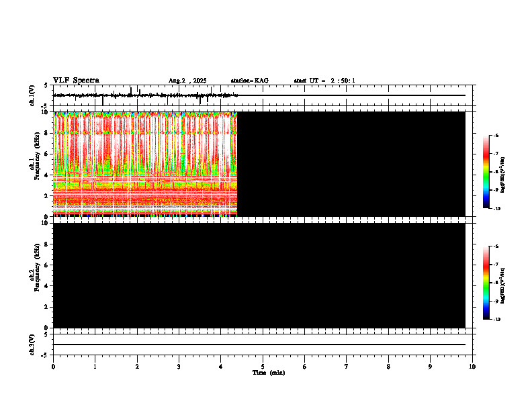Click the "-8" tick on ch.2 colorbar
Screen dimensions: 532x411
[496, 283]
